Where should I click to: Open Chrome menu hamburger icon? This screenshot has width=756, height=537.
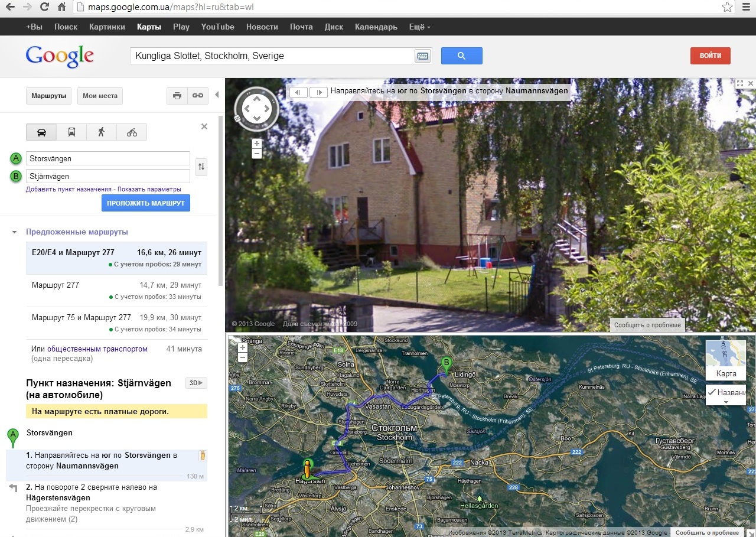[x=745, y=8]
